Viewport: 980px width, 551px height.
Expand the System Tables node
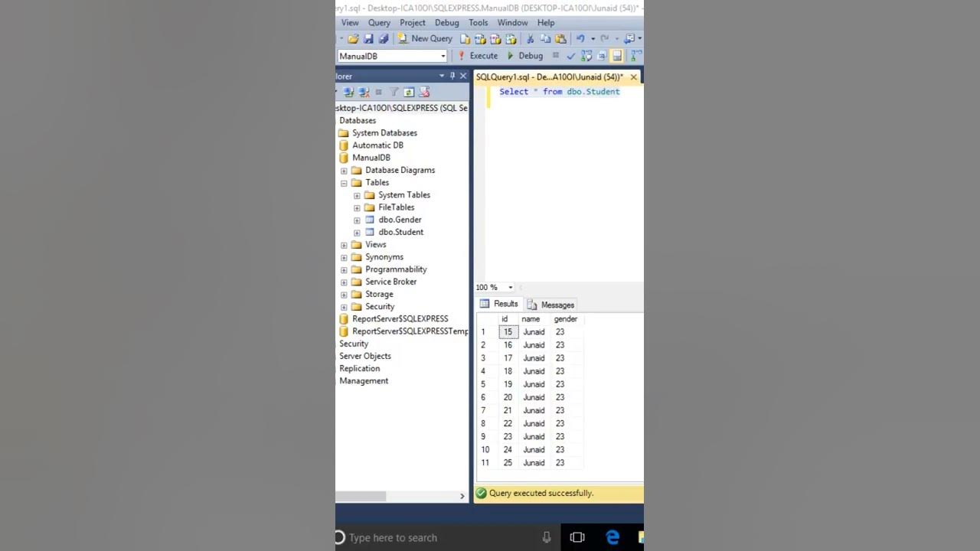point(357,195)
